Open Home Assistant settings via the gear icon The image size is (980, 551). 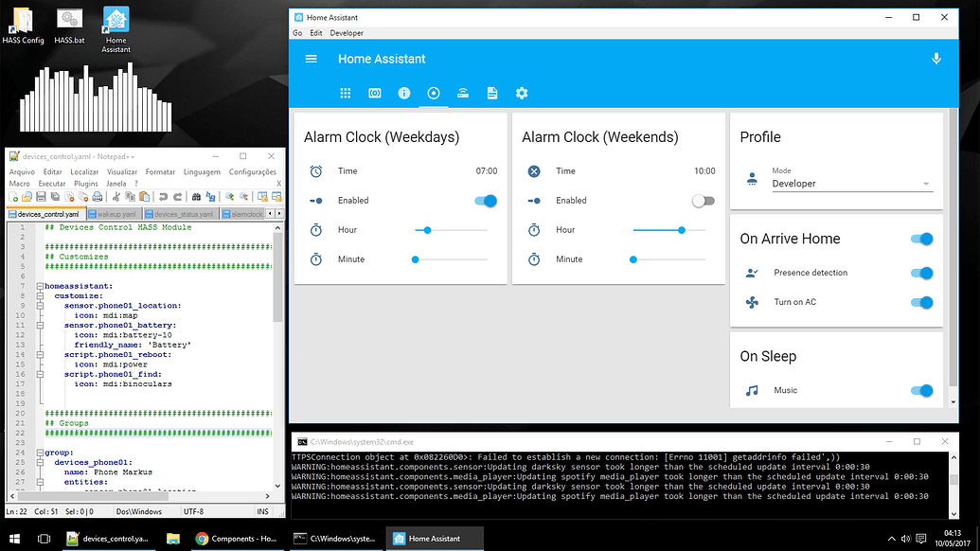click(x=522, y=93)
